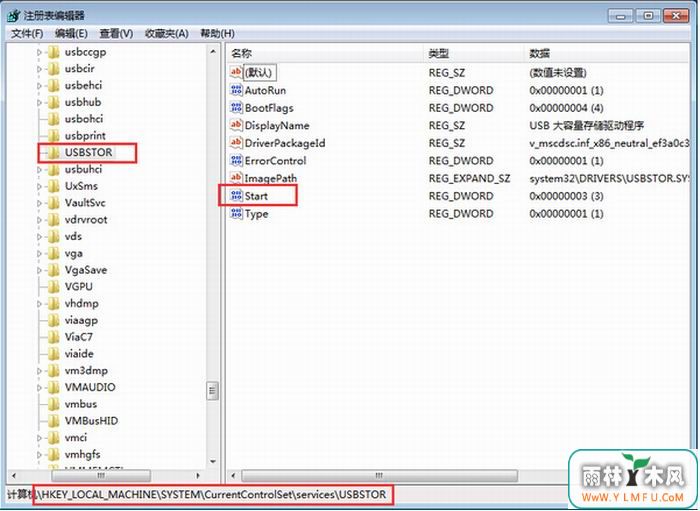Open the 查看(V) menu
700x511 pixels.
116,33
